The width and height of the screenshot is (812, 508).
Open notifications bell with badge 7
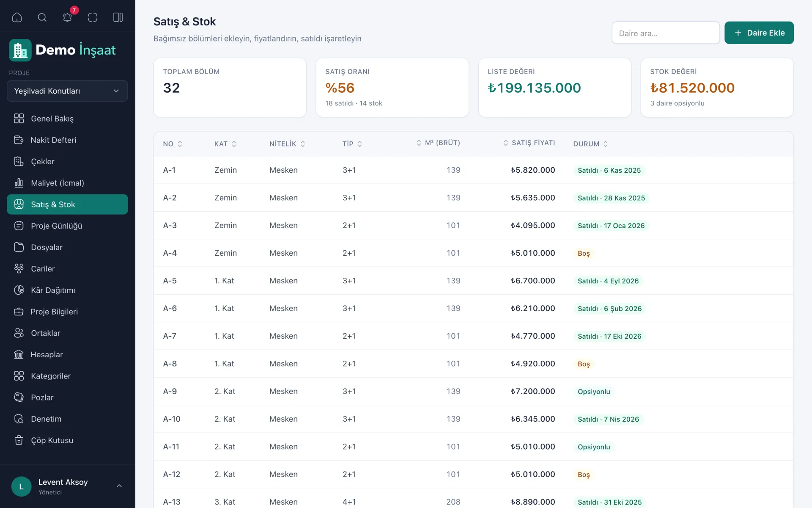point(68,17)
